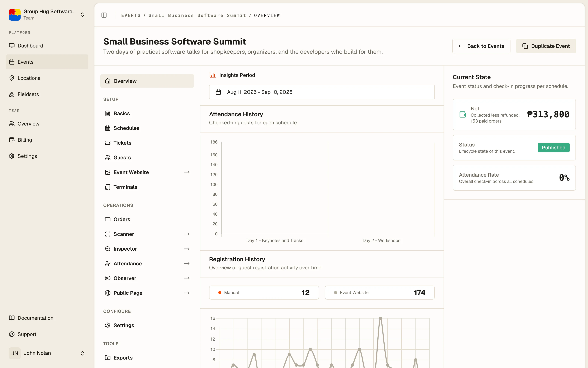Click Duplicate Event button
Image resolution: width=588 pixels, height=368 pixels.
[546, 46]
